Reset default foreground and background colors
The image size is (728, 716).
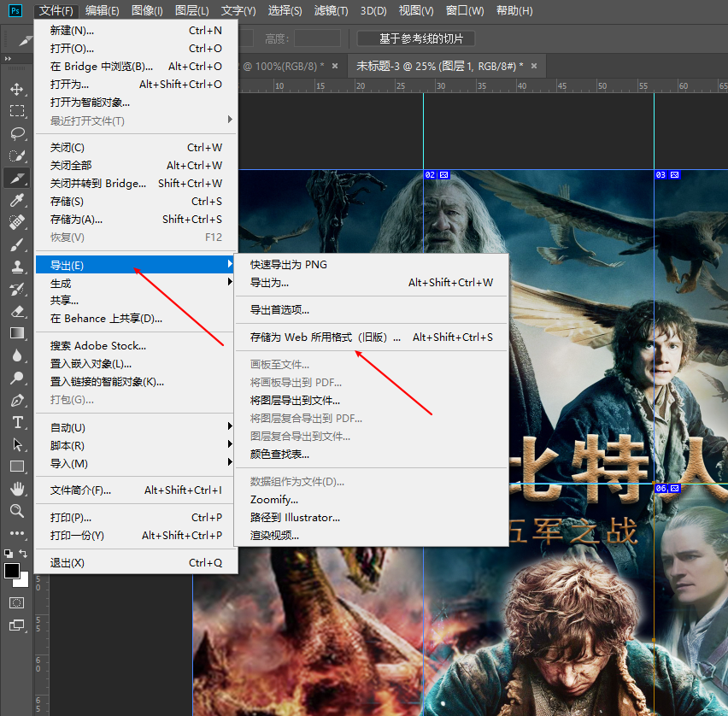(9, 553)
